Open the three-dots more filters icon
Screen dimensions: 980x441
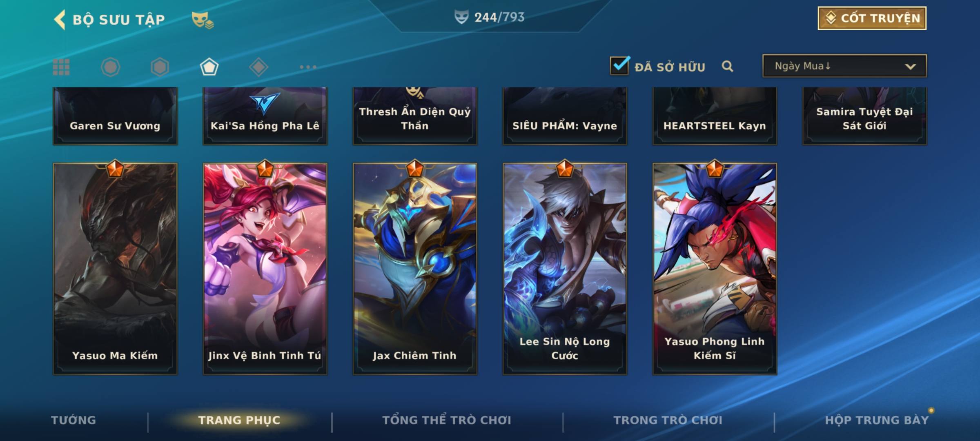[308, 67]
